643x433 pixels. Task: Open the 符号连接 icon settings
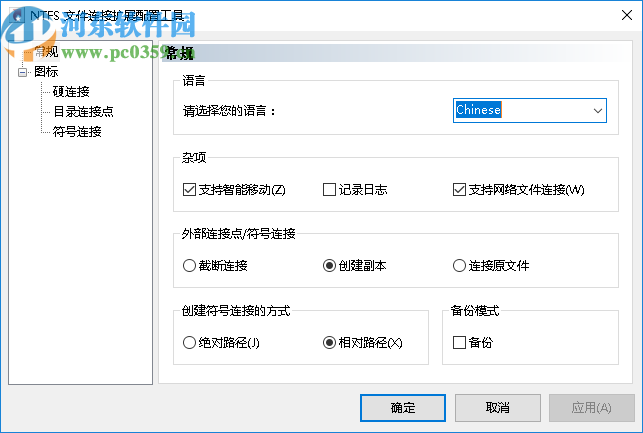point(77,132)
